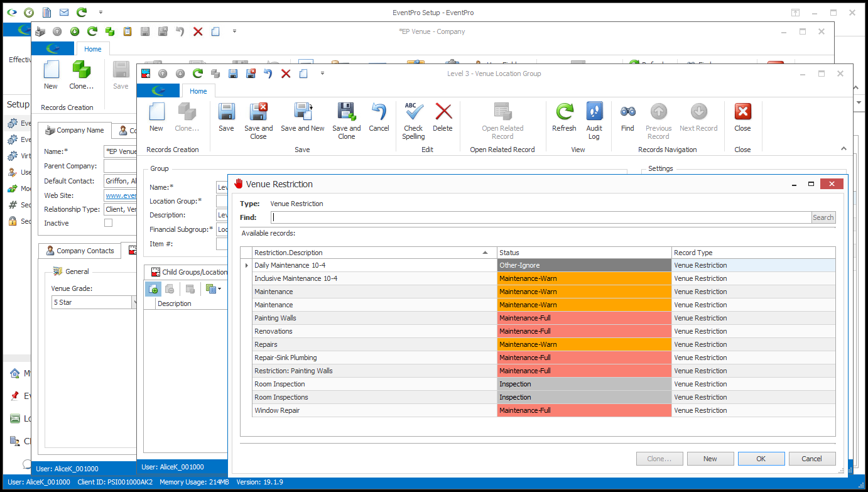Viewport: 868px width, 492px height.
Task: Click OK in the Venue Restriction dialog
Action: tap(761, 459)
